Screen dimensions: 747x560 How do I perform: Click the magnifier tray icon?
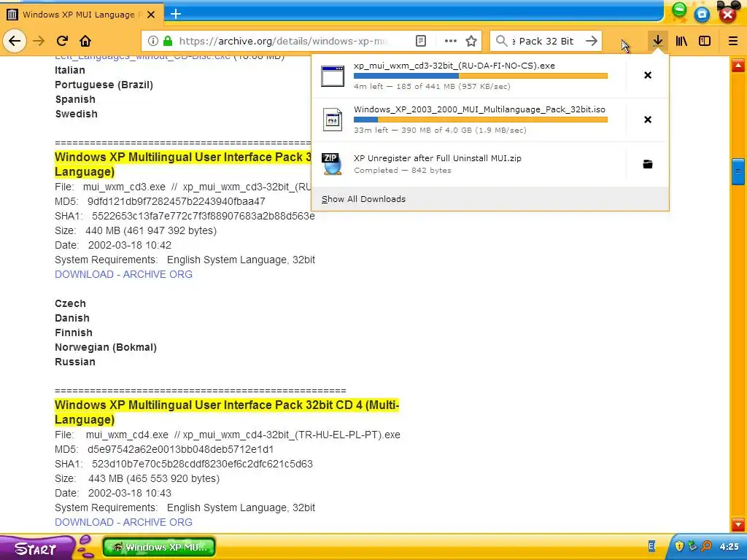coord(706,546)
